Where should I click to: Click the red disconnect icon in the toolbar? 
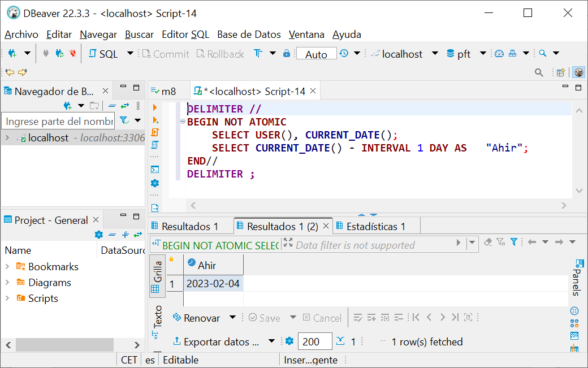pos(72,54)
